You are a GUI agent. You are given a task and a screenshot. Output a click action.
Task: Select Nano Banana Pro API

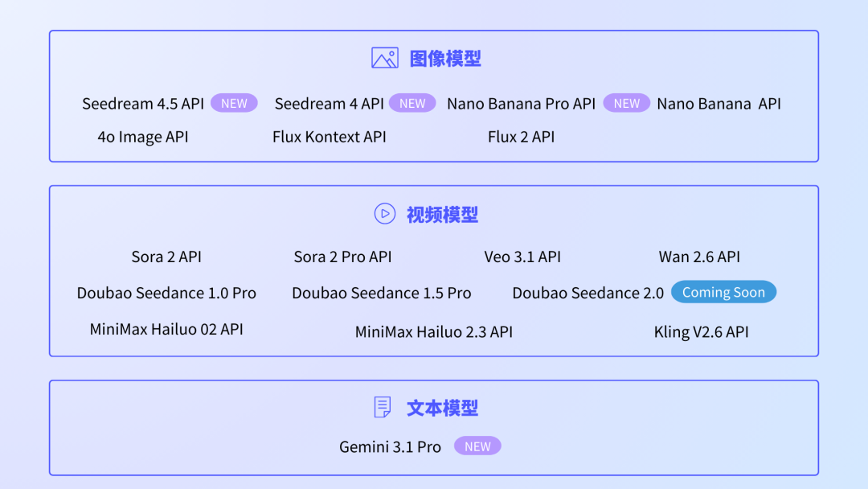[521, 104]
